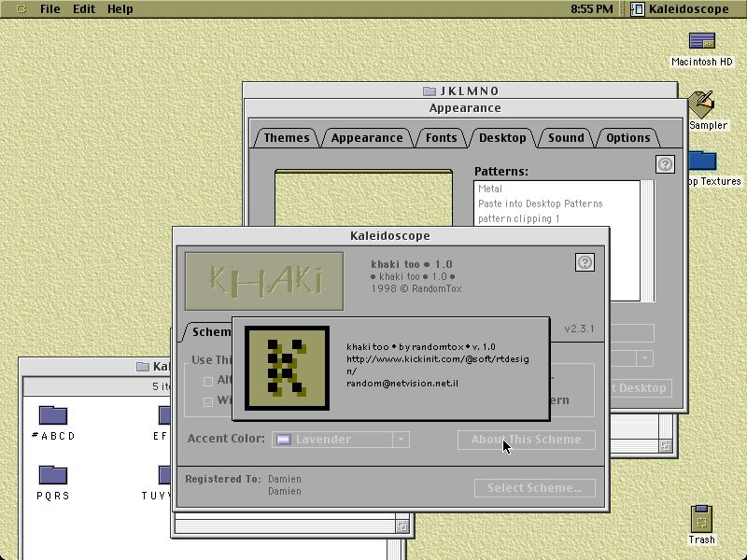Click the Patterns list scrollbar
Viewport: 747px width, 560px height.
(648, 241)
